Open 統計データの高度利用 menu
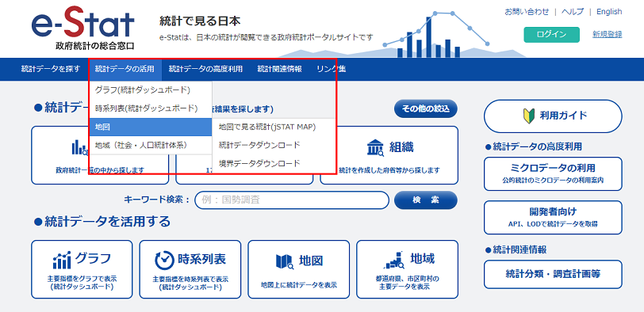Screen dimensions: 644x312 coord(205,69)
